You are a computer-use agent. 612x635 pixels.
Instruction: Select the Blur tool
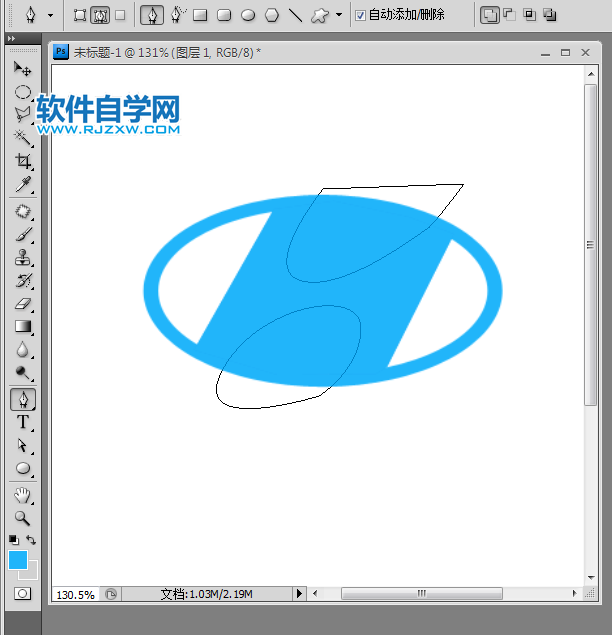coord(23,349)
